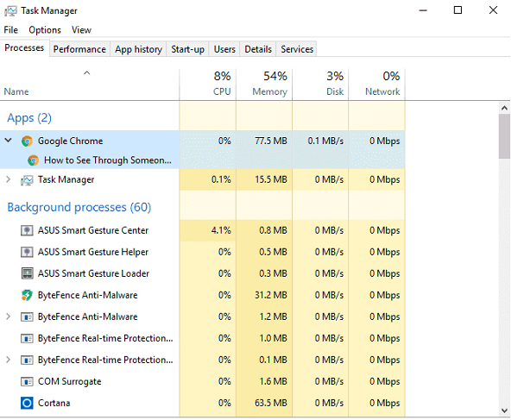Select the Processes tab
This screenshot has width=518, height=420.
pos(24,48)
